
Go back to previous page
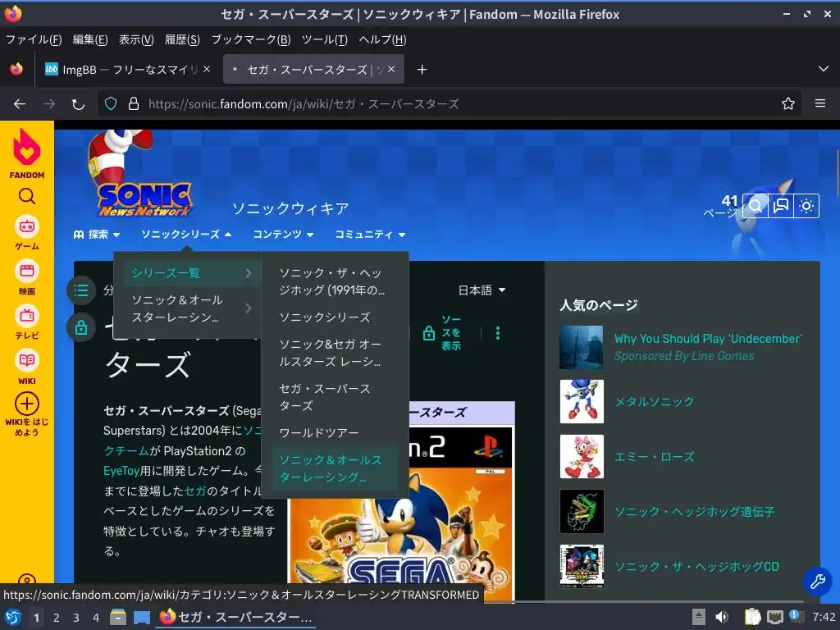20,104
